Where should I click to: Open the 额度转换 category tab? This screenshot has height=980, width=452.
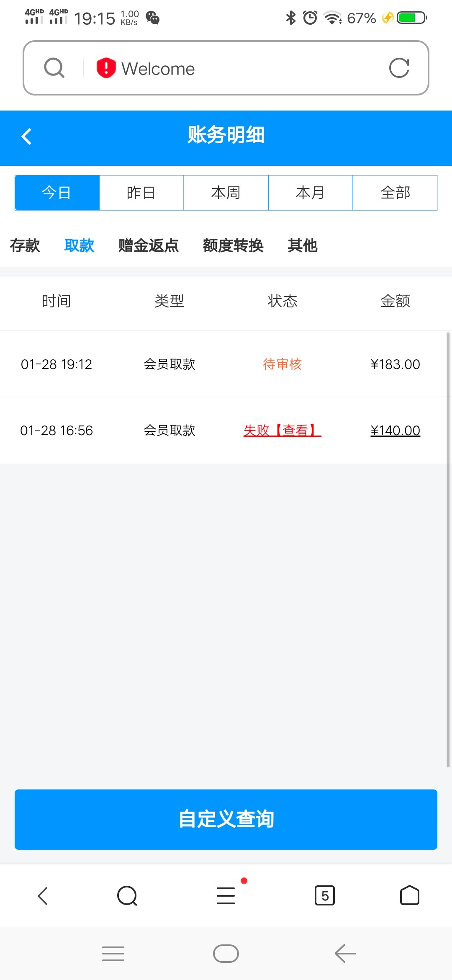point(233,245)
